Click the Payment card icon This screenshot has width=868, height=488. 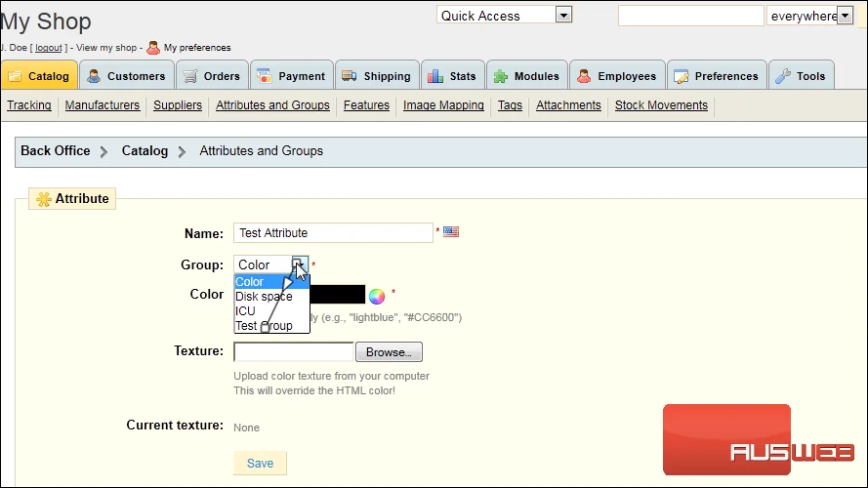(x=264, y=76)
